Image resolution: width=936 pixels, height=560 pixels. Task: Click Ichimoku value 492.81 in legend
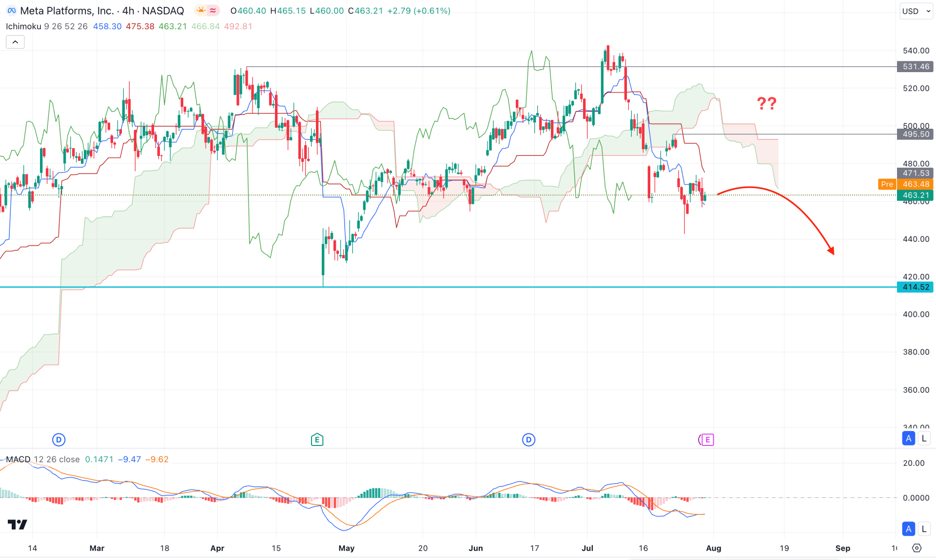[238, 26]
